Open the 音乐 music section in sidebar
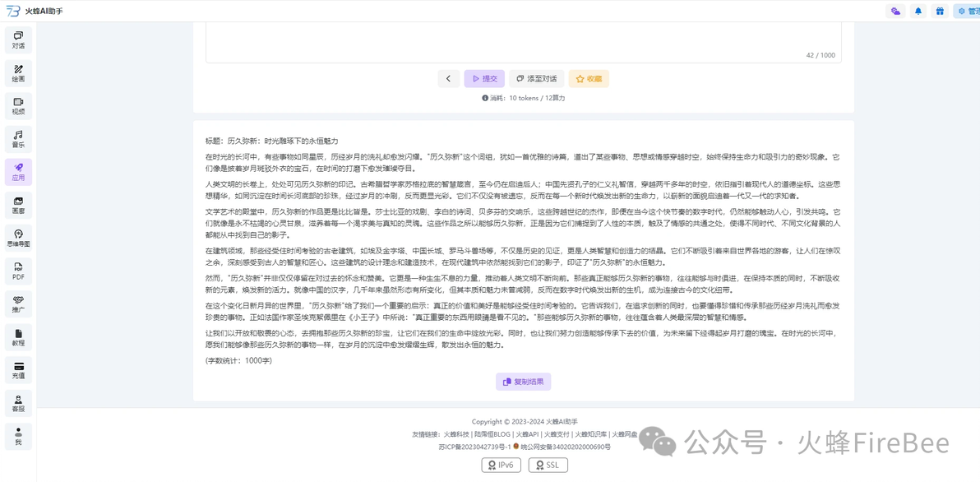980x482 pixels. pos(18,139)
